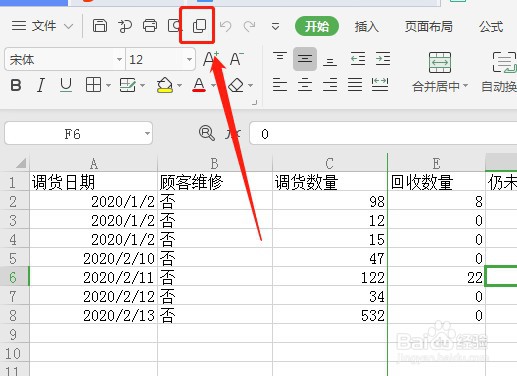Click the export to PDF icon
Image resolution: width=517 pixels, height=376 pixels.
125,26
